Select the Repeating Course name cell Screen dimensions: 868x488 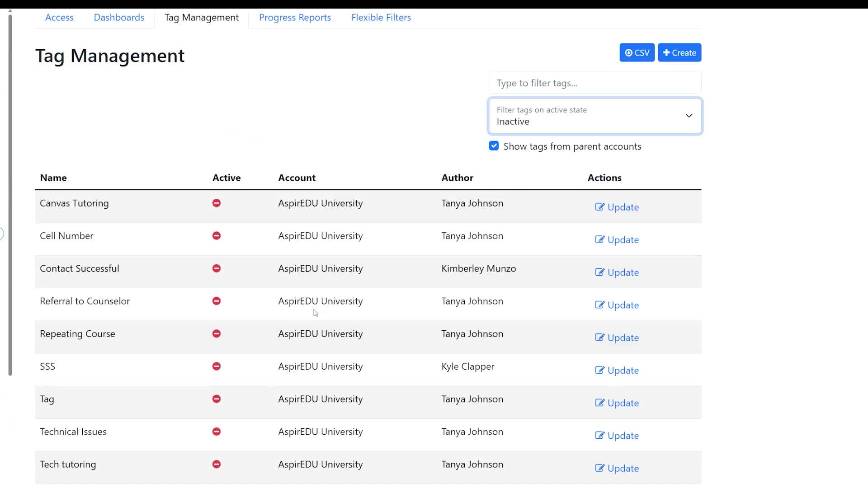tap(77, 334)
